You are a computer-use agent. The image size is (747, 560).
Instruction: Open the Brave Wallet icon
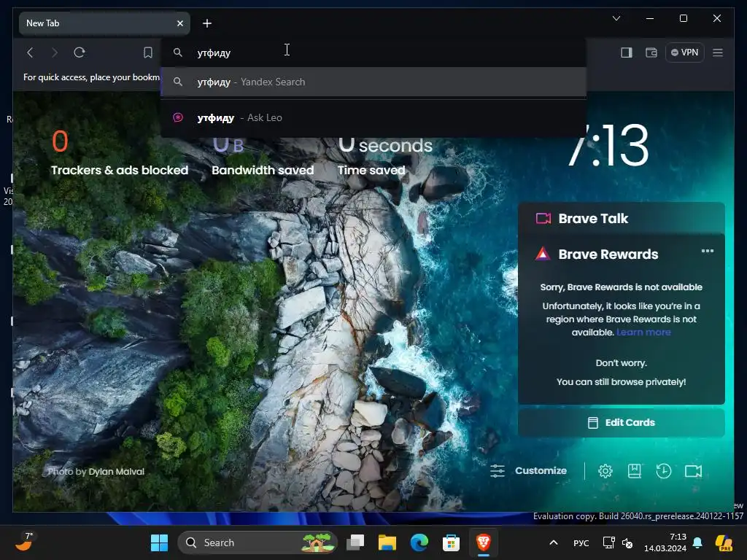(651, 52)
